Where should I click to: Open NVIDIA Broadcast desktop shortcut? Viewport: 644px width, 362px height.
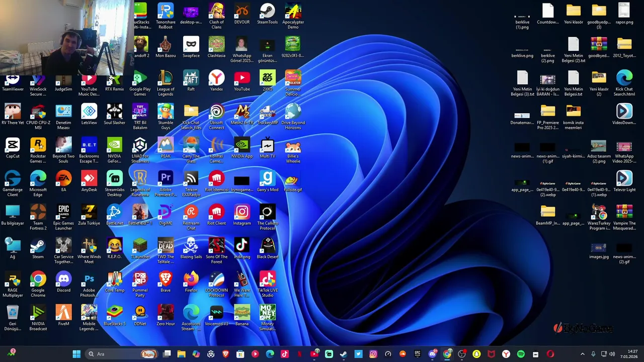[38, 318]
